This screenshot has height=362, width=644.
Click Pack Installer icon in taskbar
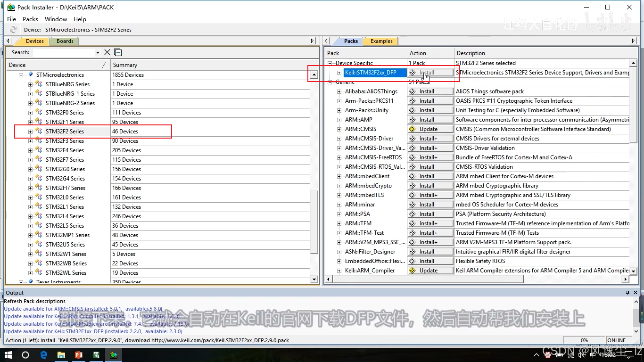[114, 355]
